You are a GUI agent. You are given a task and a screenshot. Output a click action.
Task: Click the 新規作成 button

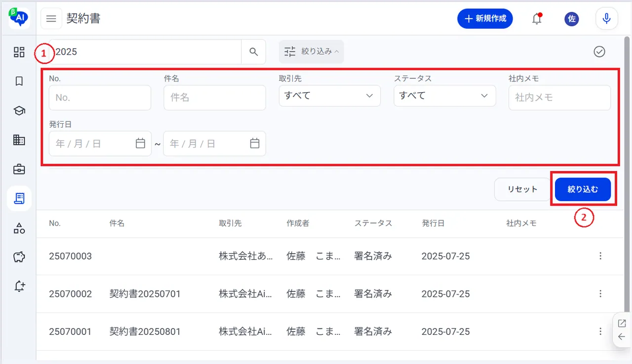(485, 19)
